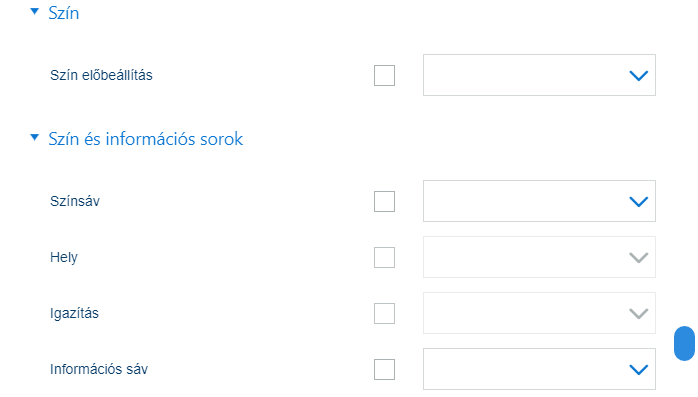The width and height of the screenshot is (698, 397).
Task: Collapse the Szín és információs sorok triangle
Action: 34,138
